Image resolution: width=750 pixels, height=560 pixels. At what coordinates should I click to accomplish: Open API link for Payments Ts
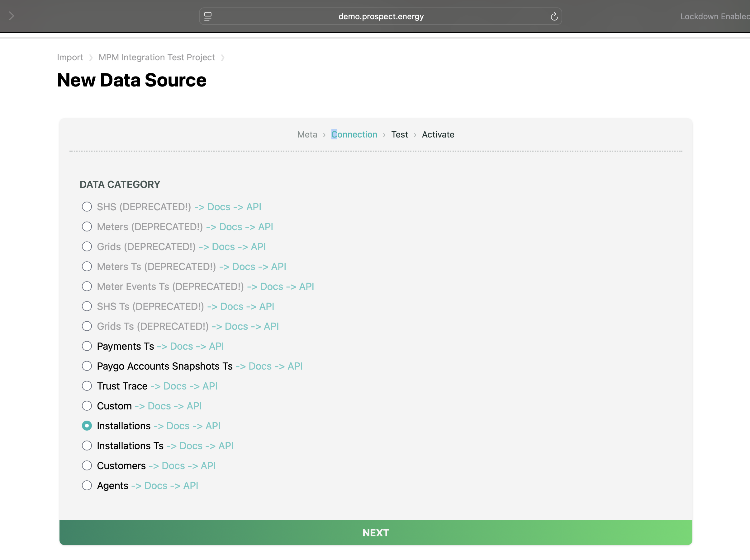pyautogui.click(x=216, y=346)
